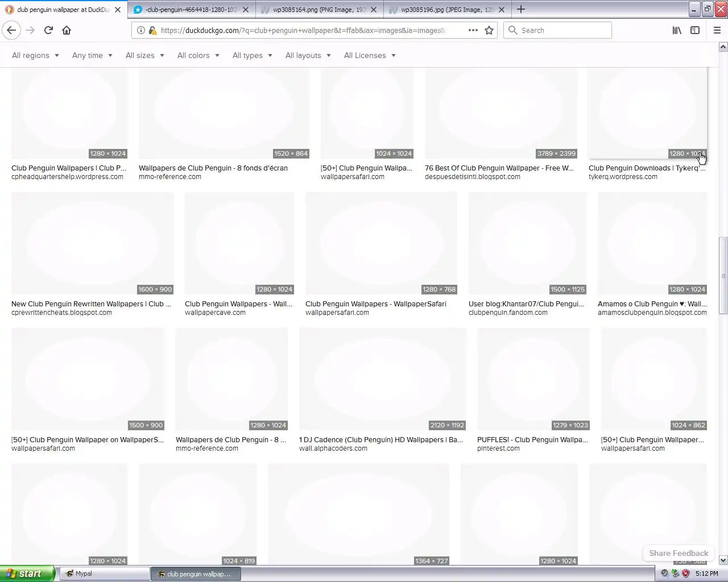Viewport: 728px width, 582px height.
Task: Reload the current page
Action: coord(48,30)
